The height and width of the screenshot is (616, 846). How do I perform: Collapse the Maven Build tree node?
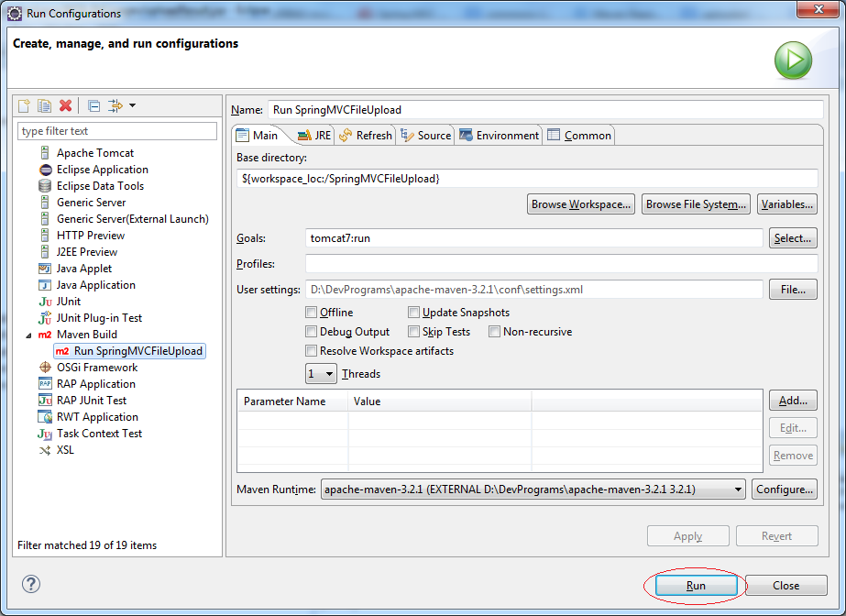(29, 335)
